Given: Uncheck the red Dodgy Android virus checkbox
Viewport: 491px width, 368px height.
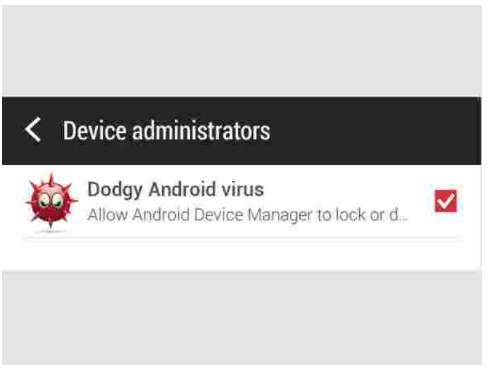Looking at the screenshot, I should click(445, 201).
